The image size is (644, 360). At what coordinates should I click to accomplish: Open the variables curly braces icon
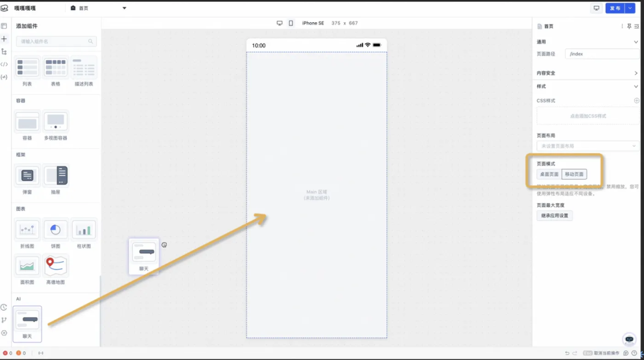click(x=4, y=77)
